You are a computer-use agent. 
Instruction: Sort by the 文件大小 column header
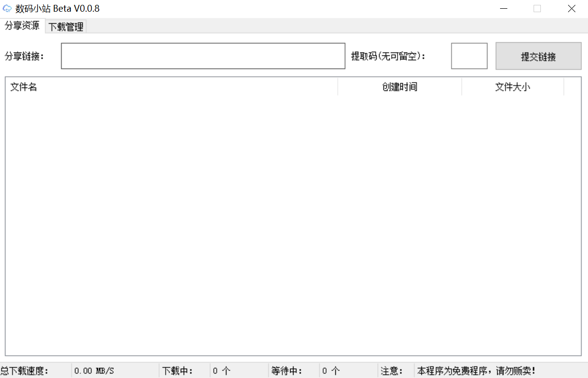click(x=513, y=87)
